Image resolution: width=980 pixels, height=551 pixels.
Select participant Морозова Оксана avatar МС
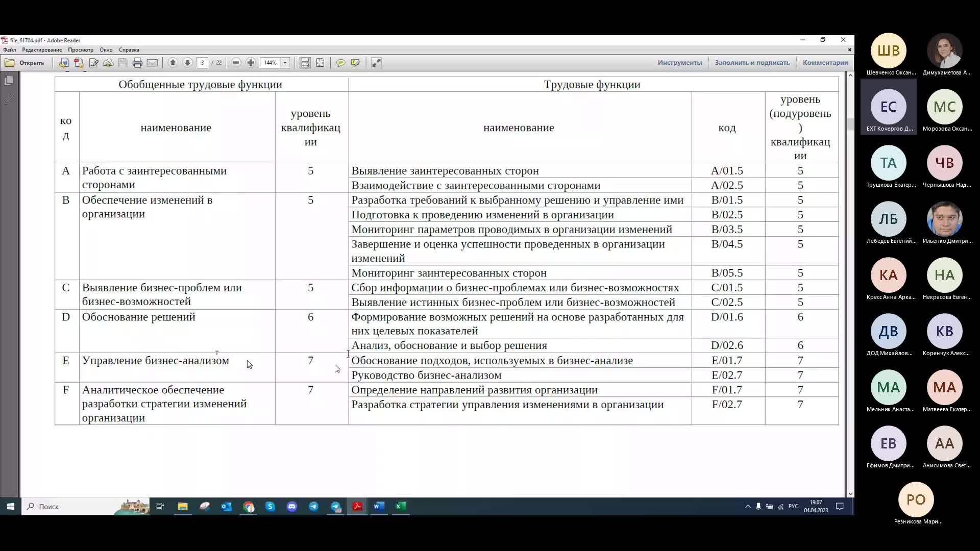944,107
